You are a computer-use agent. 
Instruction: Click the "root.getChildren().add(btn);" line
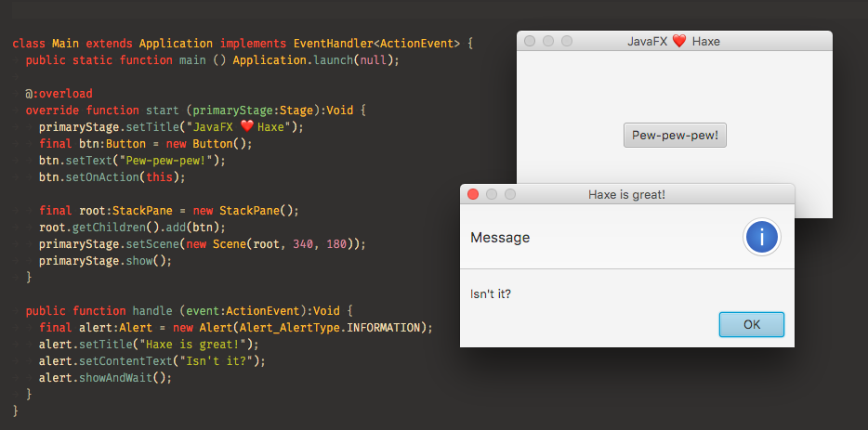tap(132, 228)
